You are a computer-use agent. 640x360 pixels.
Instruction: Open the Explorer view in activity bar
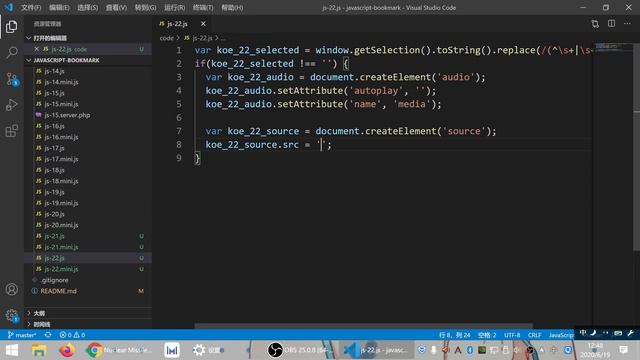coord(11,27)
